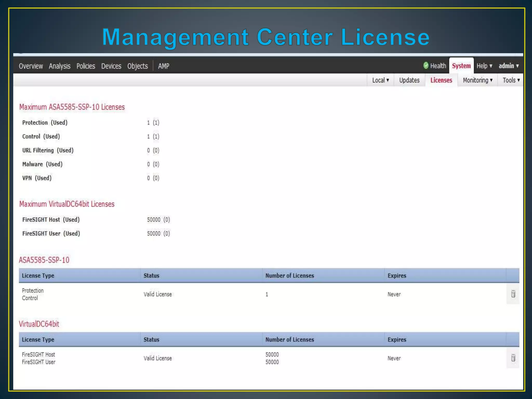Expand the Local submenu dropdown
Screen dimensions: 532x399
pyautogui.click(x=381, y=80)
